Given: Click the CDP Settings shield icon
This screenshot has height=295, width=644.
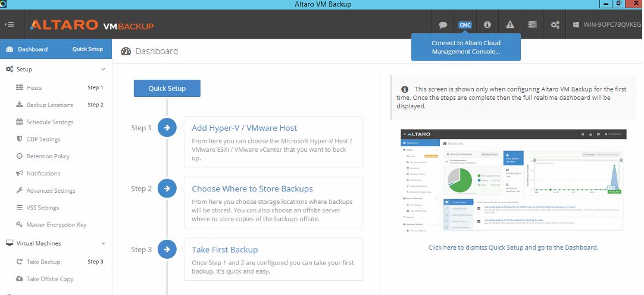Looking at the screenshot, I should click(19, 139).
